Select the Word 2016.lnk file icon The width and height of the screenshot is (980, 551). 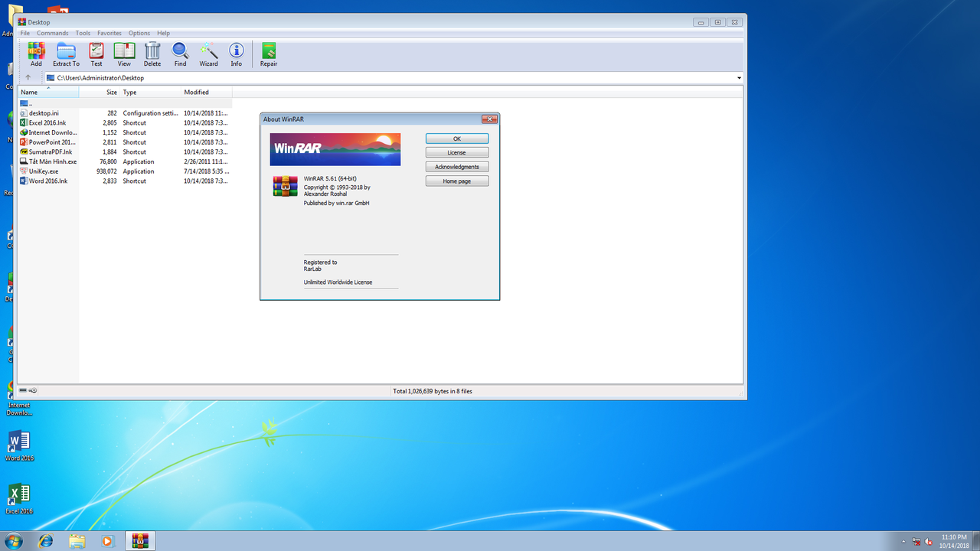tap(24, 181)
